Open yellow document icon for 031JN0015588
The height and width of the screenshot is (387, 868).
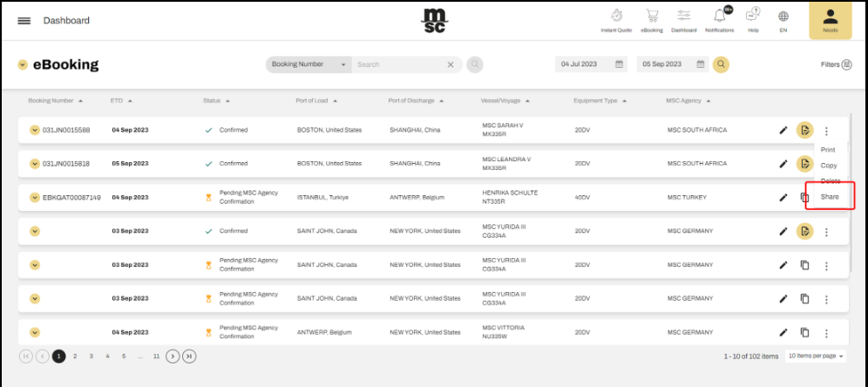[x=805, y=131]
